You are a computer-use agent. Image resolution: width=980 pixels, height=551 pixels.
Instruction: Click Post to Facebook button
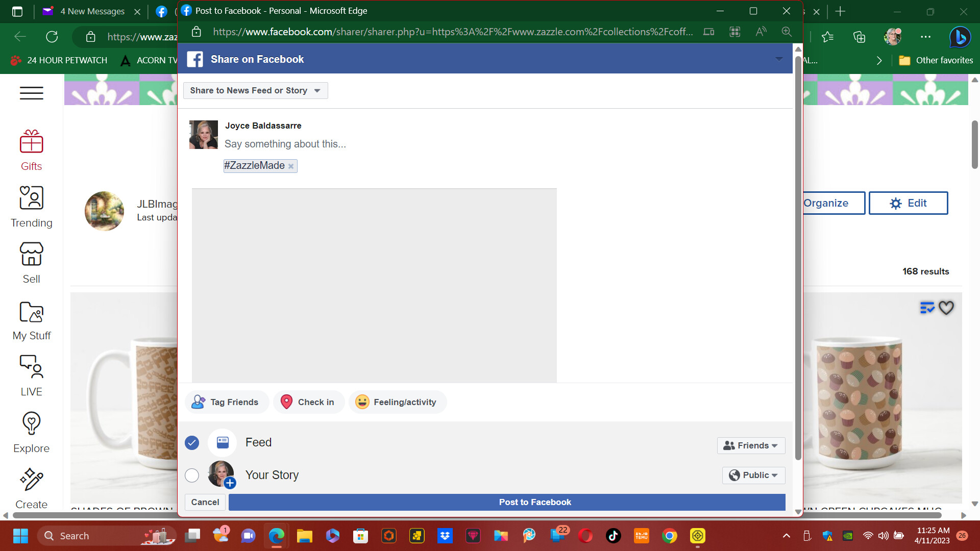[x=507, y=502]
